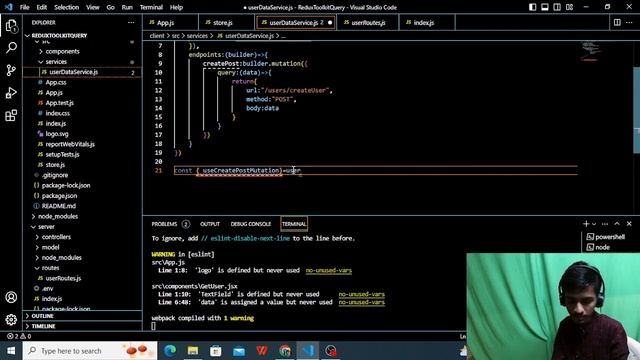Click the services breadcrumb segment
The height and width of the screenshot is (360, 640).
[197, 36]
